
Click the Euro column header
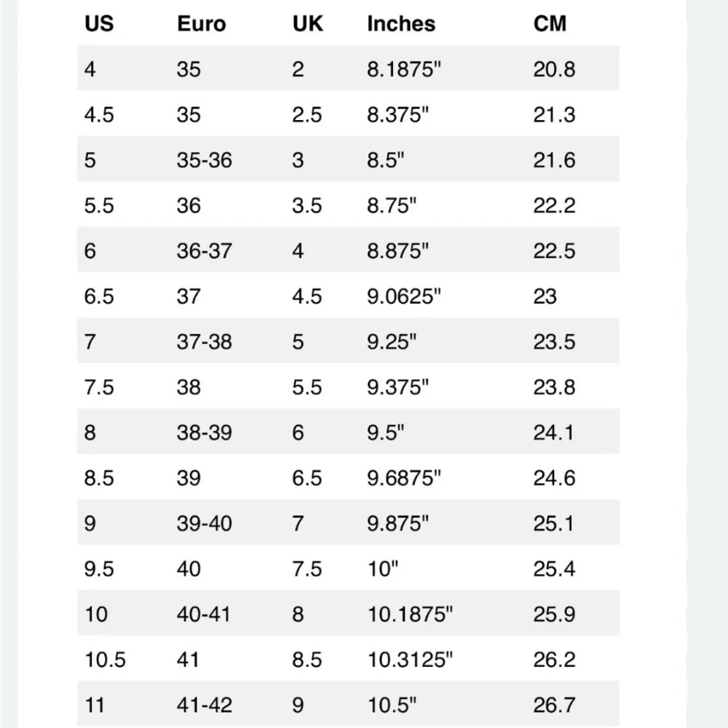click(x=200, y=23)
